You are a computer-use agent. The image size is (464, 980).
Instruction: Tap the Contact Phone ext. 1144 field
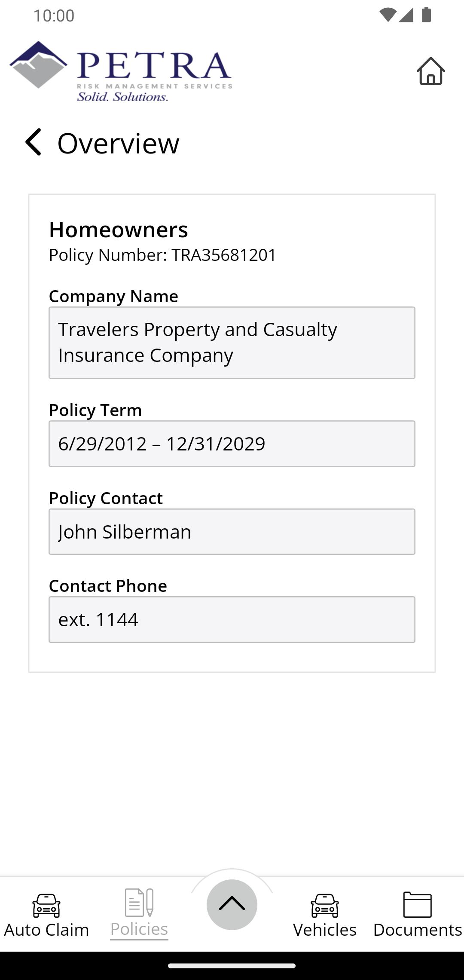[x=232, y=619]
